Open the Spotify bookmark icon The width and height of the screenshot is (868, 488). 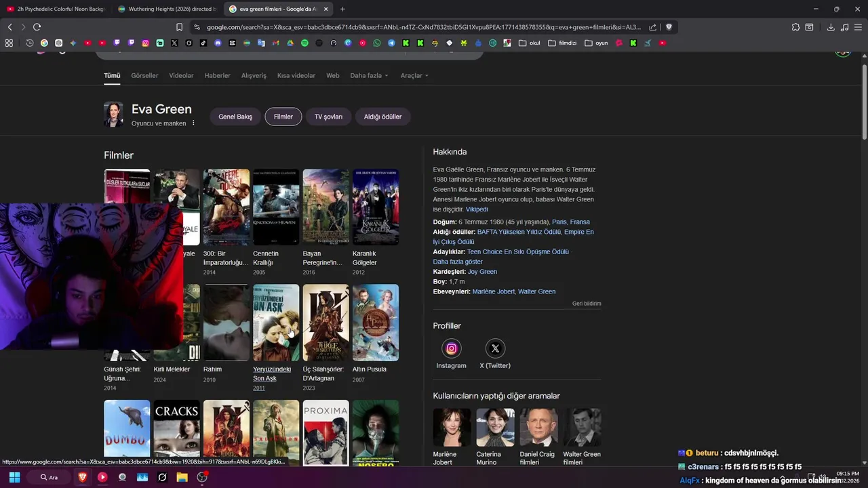coord(304,43)
